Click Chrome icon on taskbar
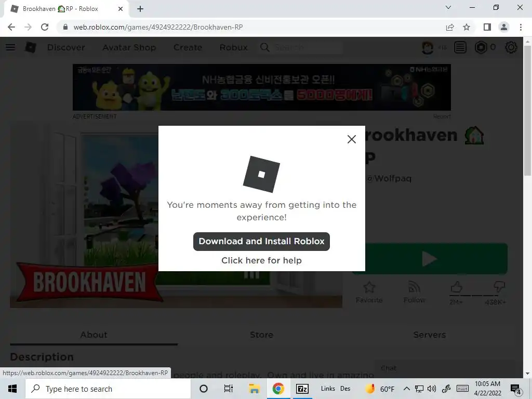Image resolution: width=532 pixels, height=399 pixels. click(278, 389)
